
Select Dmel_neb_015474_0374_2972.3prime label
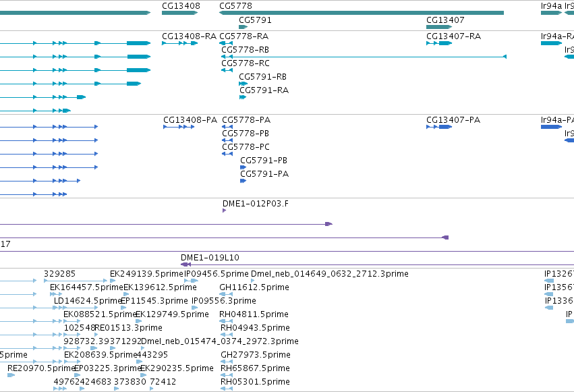(x=220, y=341)
